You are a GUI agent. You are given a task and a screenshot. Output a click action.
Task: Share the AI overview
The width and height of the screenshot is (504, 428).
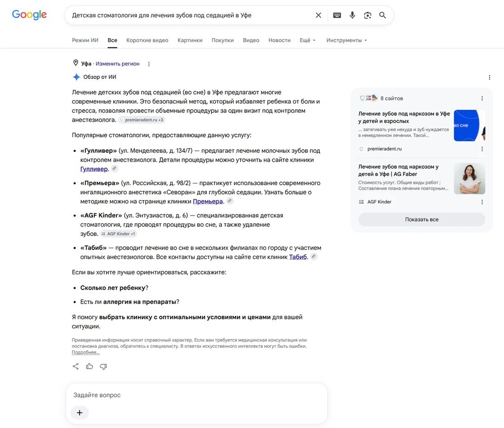click(76, 366)
